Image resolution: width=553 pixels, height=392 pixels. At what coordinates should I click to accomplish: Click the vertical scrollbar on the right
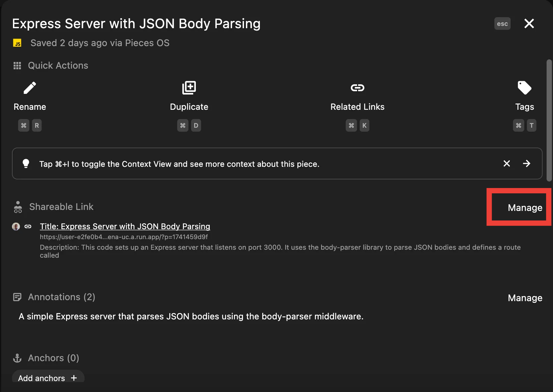coord(549,120)
